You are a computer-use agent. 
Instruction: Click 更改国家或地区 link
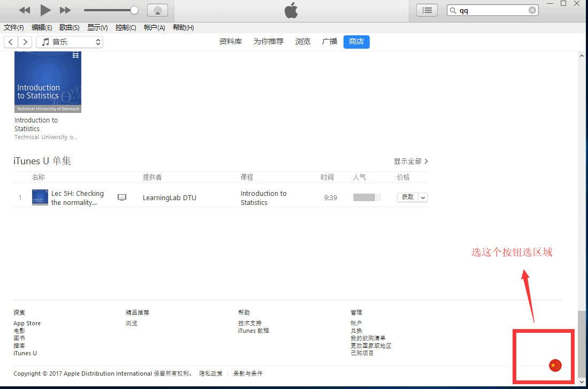click(x=371, y=346)
